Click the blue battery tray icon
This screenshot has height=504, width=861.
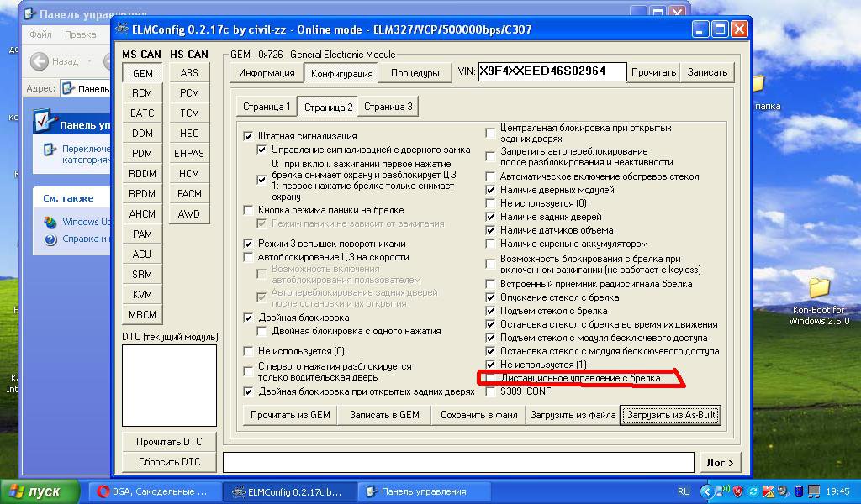tap(799, 491)
